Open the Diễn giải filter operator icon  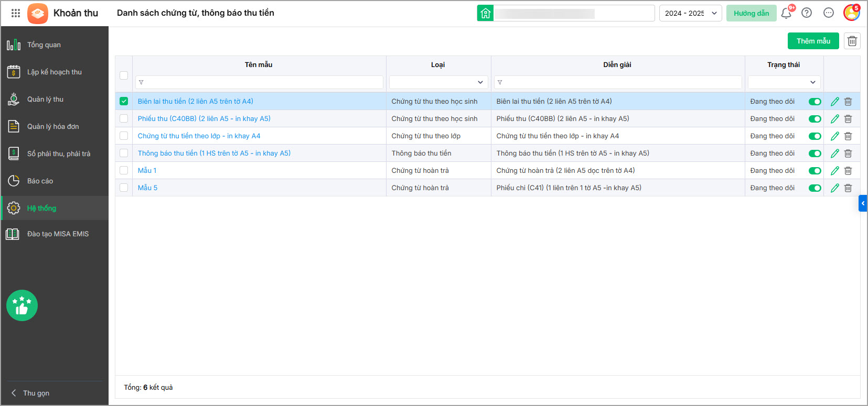[500, 82]
